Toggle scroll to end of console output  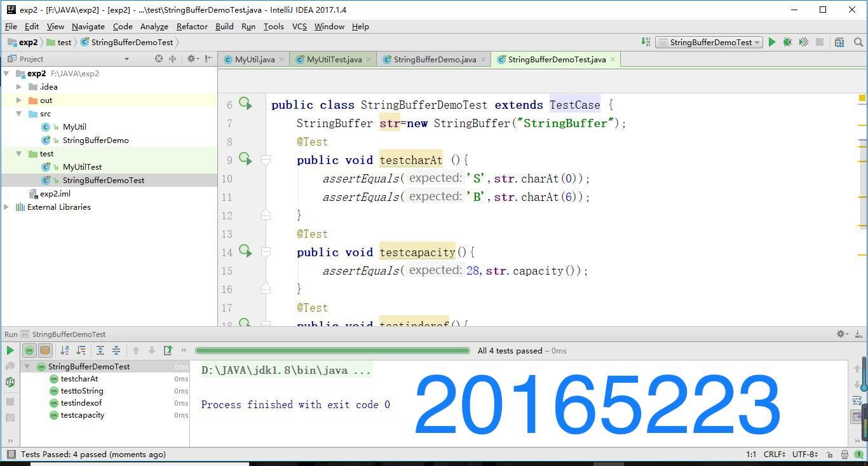coord(857,416)
